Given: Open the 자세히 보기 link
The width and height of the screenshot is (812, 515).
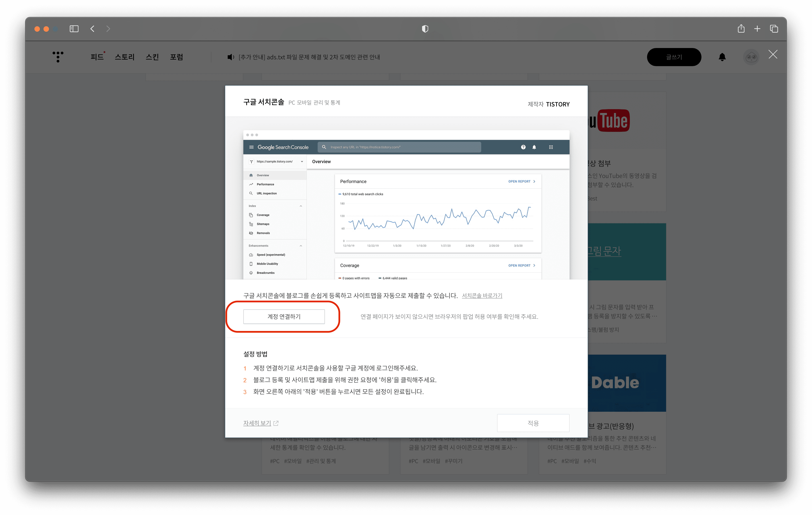Looking at the screenshot, I should [x=257, y=423].
